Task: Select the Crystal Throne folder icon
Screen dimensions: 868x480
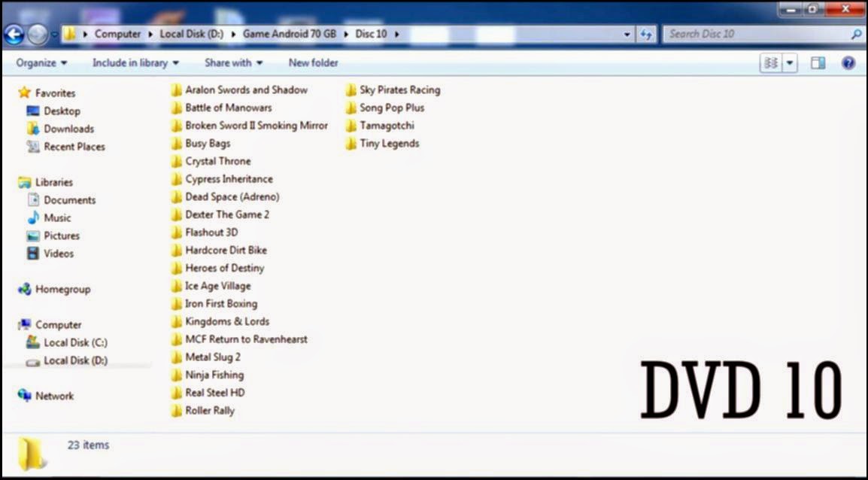Action: tap(177, 161)
